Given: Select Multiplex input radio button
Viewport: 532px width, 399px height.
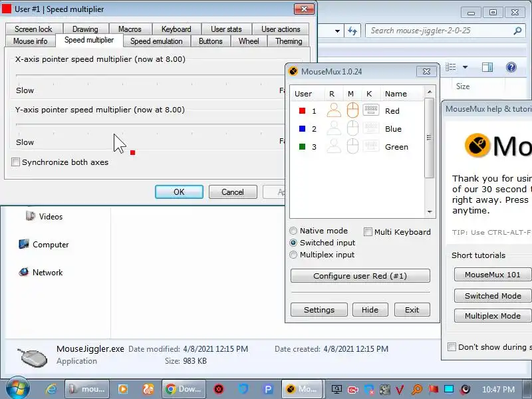Looking at the screenshot, I should pos(293,255).
